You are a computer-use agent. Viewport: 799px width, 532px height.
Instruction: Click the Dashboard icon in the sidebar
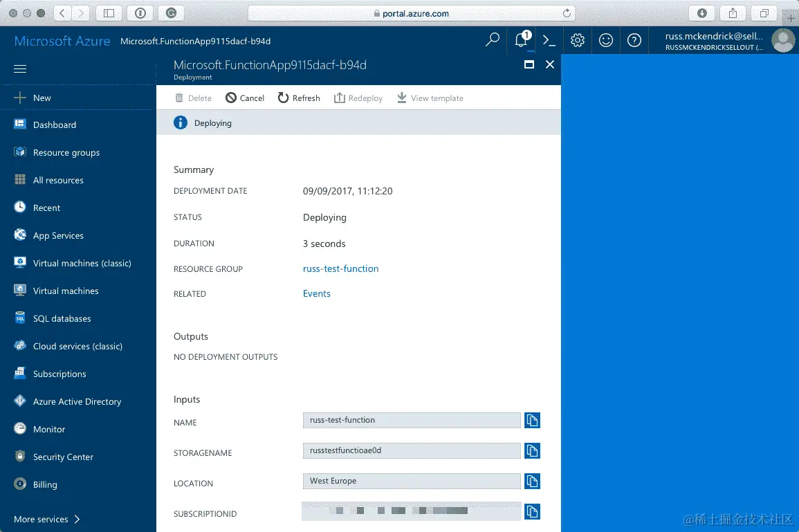coord(20,125)
